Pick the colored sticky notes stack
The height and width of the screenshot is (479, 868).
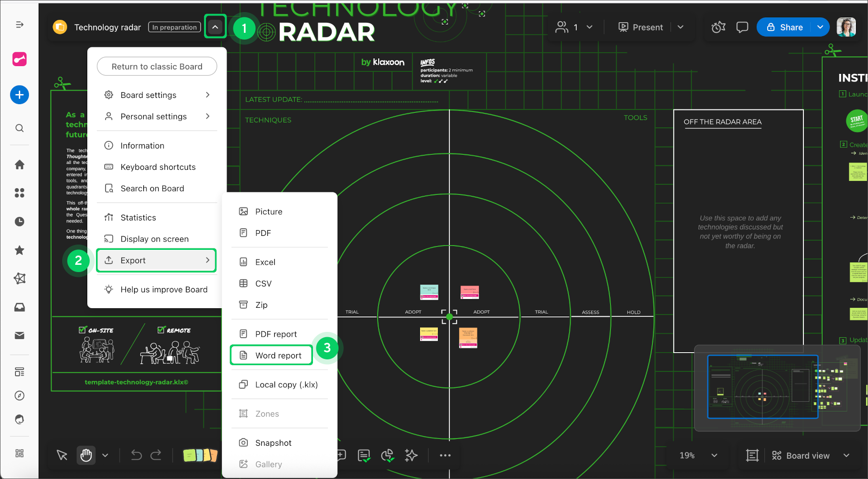[200, 455]
